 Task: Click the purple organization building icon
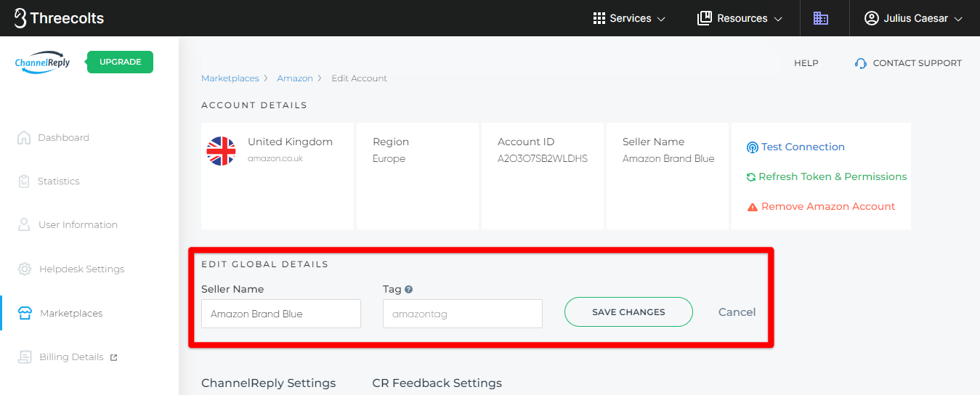[x=821, y=18]
